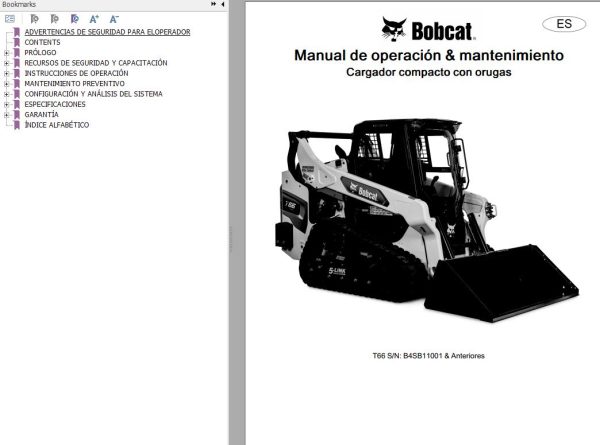Click the bookmark icon beside CONTENTS
This screenshot has width=600, height=445.
click(17, 42)
